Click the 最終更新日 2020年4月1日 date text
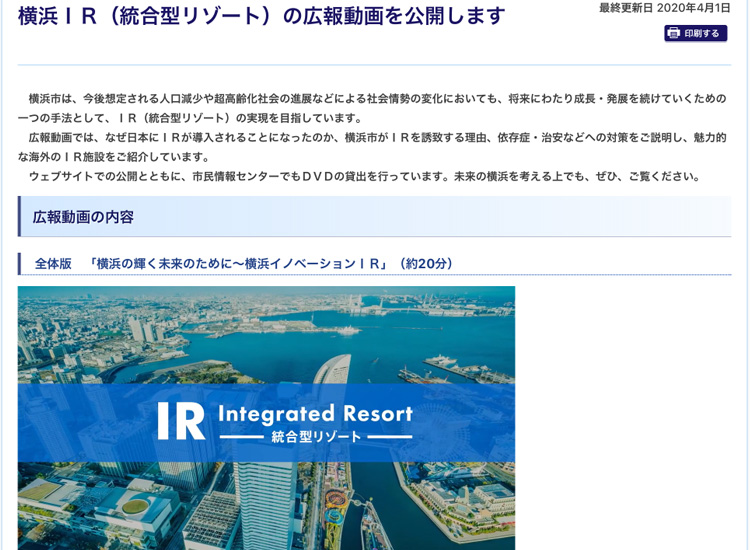The image size is (750, 550). [x=664, y=8]
